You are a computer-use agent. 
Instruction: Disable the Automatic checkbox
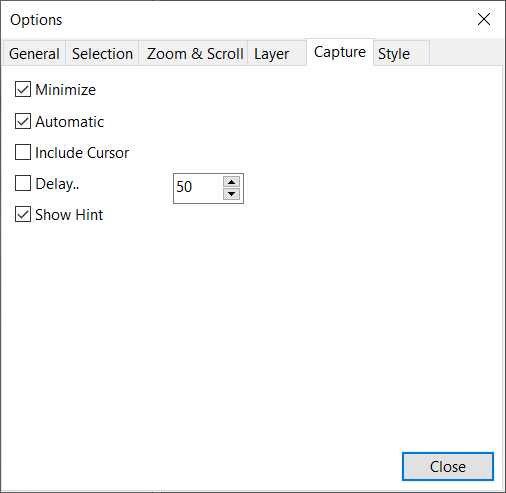[x=23, y=121]
